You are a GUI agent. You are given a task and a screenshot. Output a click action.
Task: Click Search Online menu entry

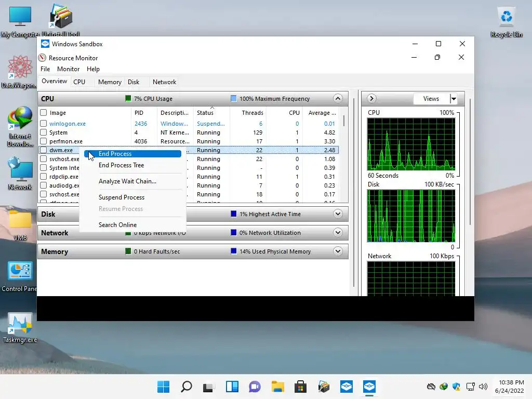pyautogui.click(x=132, y=224)
